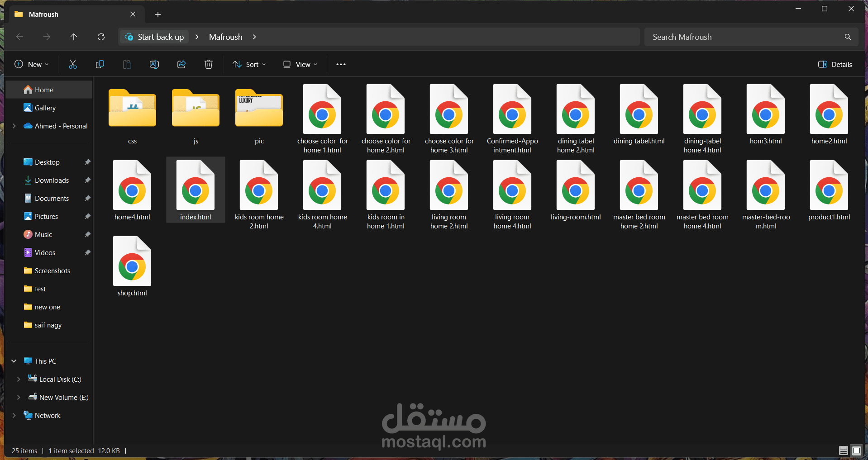Expand breadcrumb chevron after Mafroush
The image size is (868, 460).
click(x=254, y=37)
